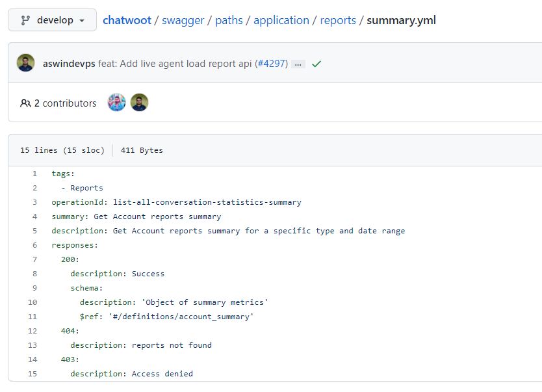542x392 pixels.
Task: Click 'reports not found' description text
Action: [x=172, y=345]
